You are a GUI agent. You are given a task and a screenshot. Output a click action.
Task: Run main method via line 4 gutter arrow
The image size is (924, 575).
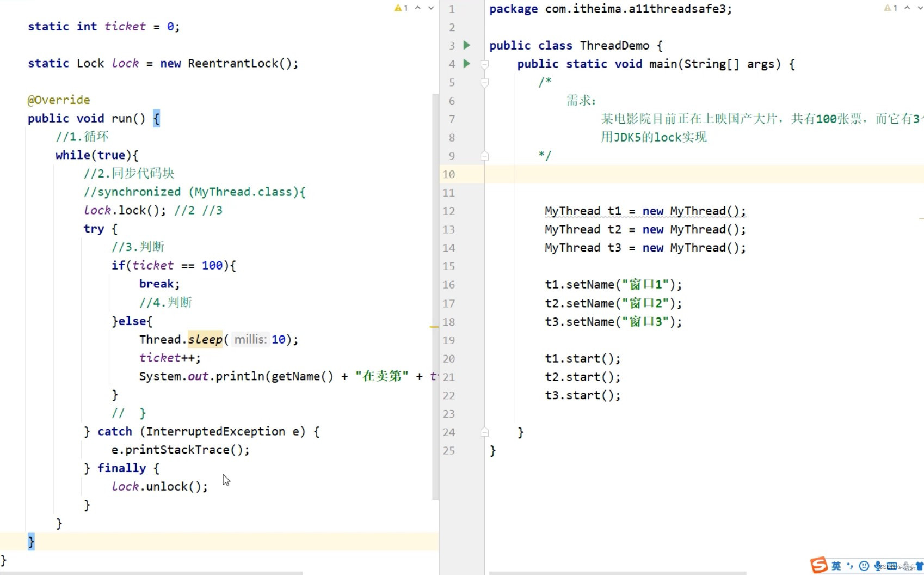coord(466,64)
